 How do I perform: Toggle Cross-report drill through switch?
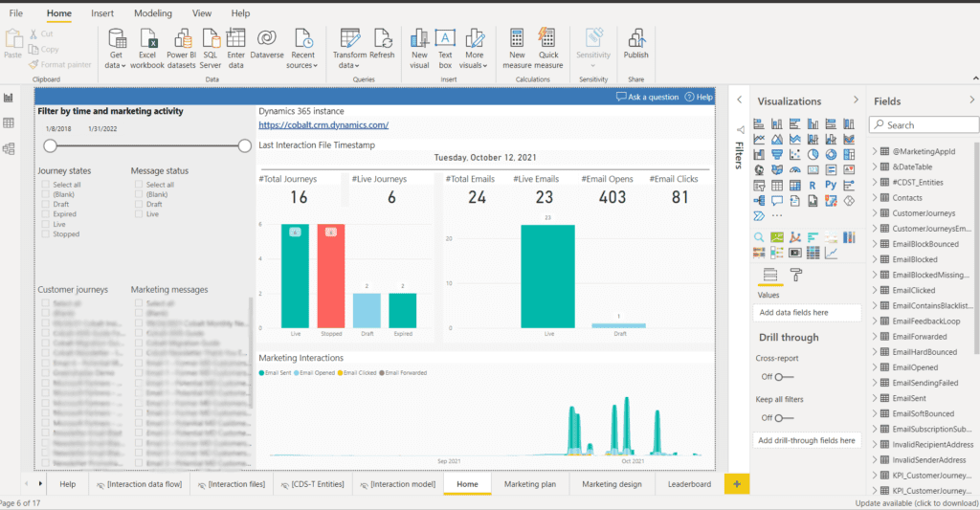(x=784, y=377)
